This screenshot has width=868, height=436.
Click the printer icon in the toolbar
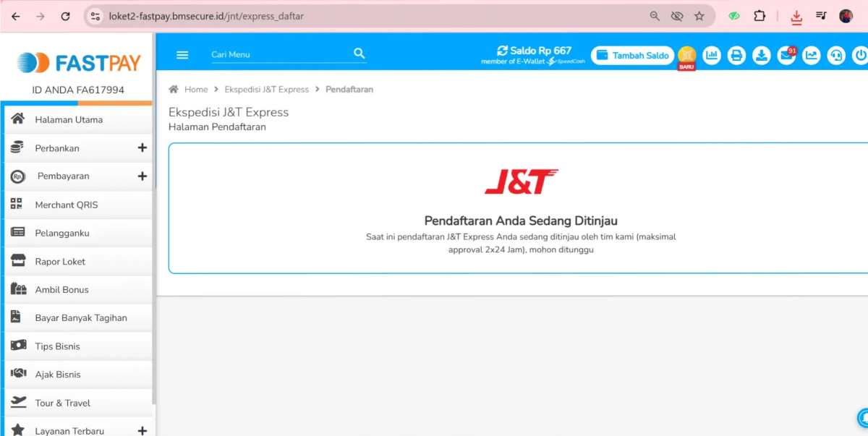tap(736, 55)
